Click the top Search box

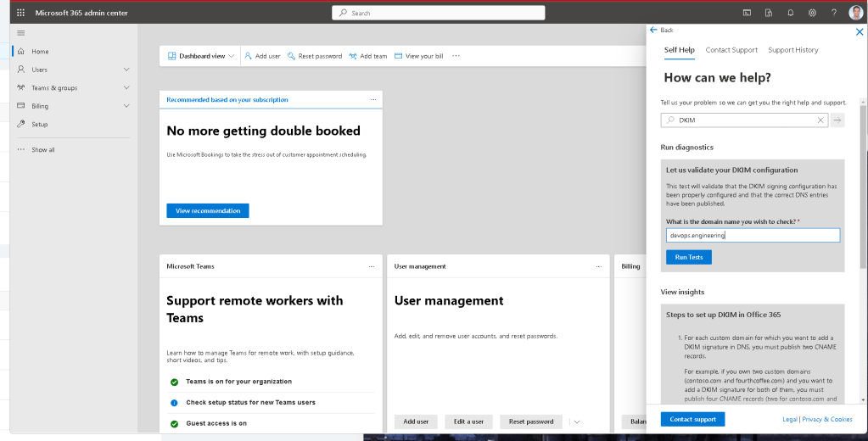pyautogui.click(x=439, y=13)
